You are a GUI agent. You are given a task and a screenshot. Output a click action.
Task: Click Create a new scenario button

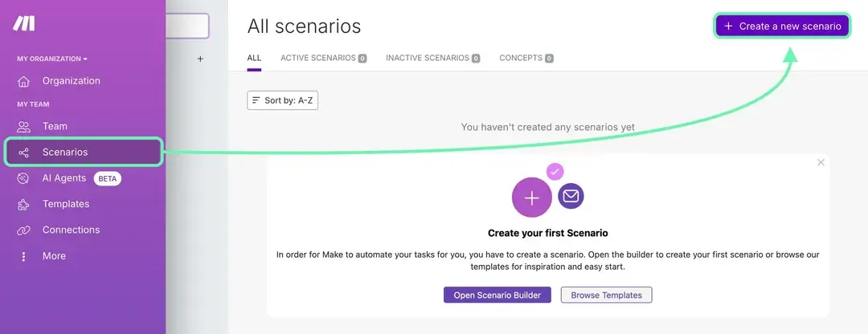pyautogui.click(x=782, y=26)
